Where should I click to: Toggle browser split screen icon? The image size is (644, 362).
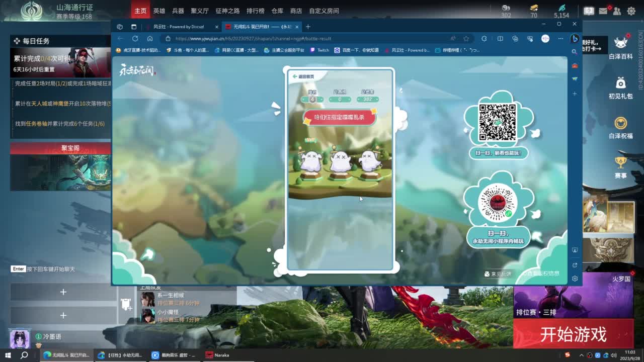click(500, 39)
